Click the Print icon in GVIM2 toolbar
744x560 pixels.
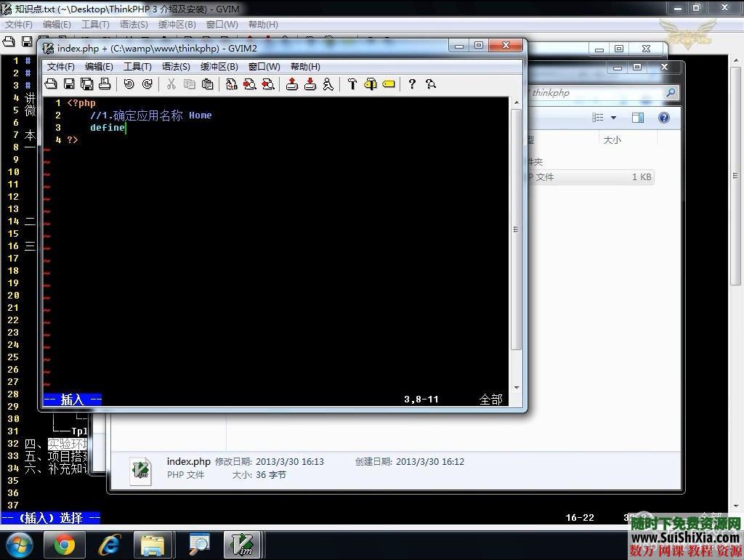pyautogui.click(x=105, y=84)
